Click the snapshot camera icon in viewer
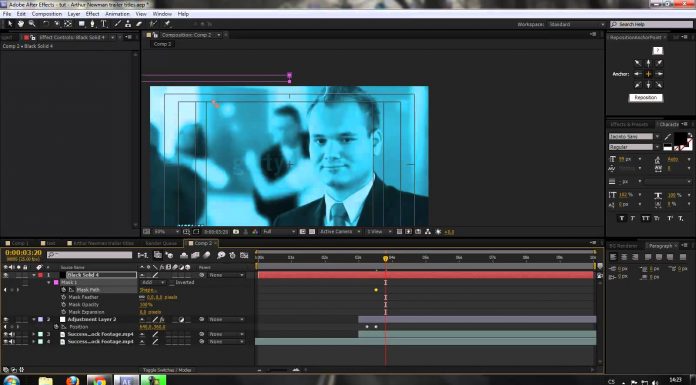 point(236,232)
